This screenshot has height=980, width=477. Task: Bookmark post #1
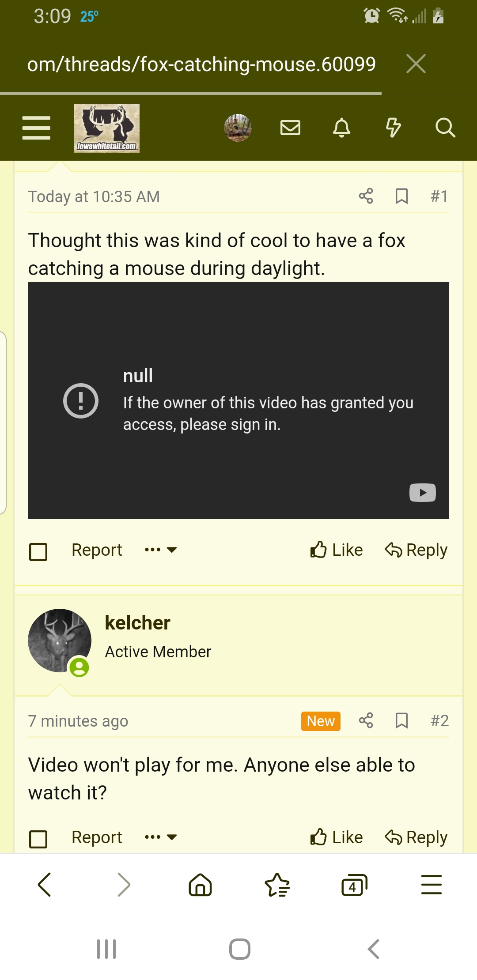(401, 196)
